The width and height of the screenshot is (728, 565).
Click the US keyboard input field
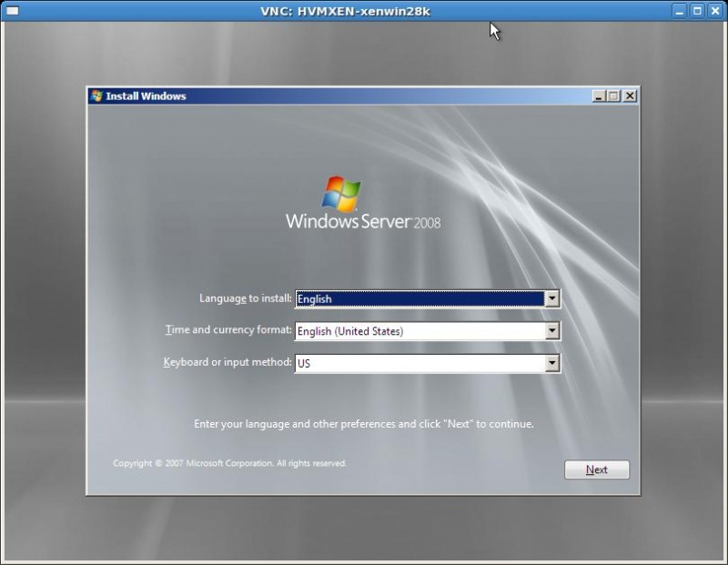419,363
